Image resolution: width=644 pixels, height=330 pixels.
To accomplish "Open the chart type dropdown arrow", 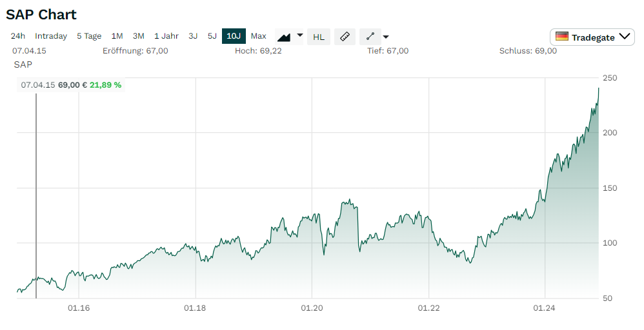I will (x=300, y=36).
